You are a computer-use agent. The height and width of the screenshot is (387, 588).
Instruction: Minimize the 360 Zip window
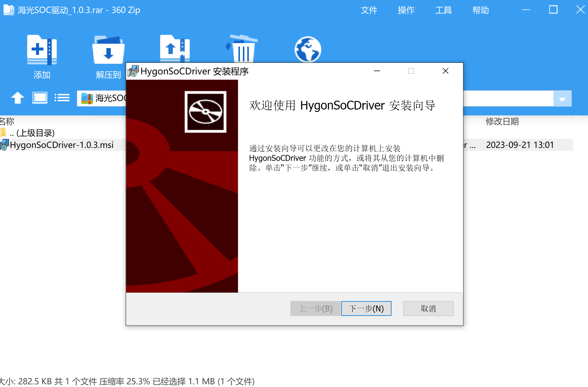526,10
